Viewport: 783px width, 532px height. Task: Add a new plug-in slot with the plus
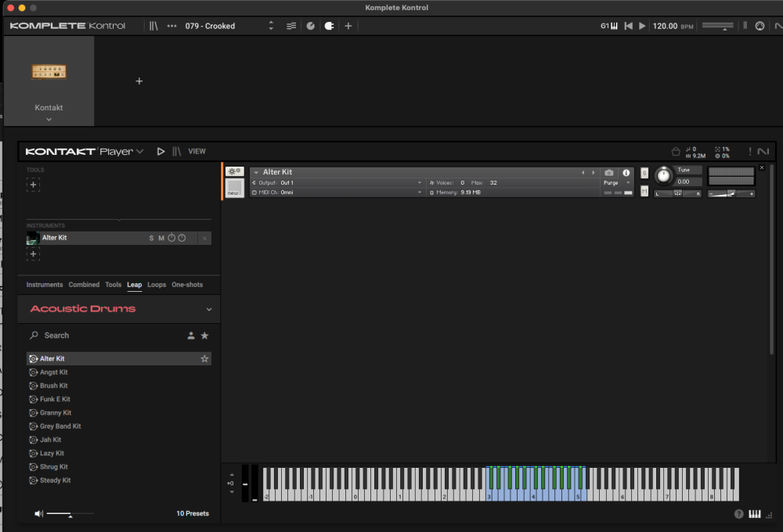click(139, 81)
